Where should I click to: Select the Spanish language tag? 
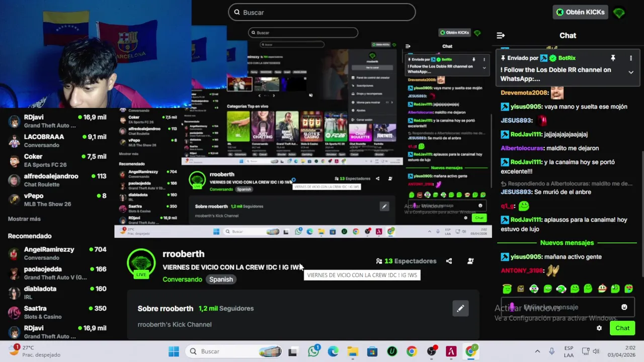tap(221, 280)
